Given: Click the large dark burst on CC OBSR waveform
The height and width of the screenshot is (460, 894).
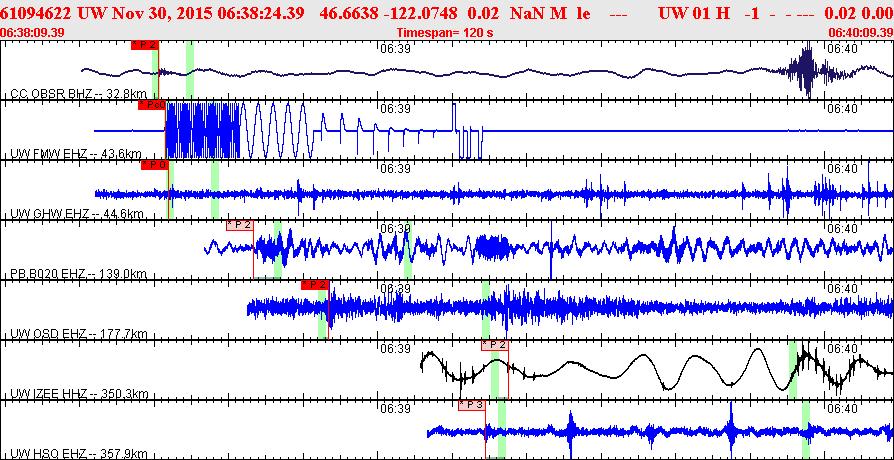Looking at the screenshot, I should pos(806,70).
